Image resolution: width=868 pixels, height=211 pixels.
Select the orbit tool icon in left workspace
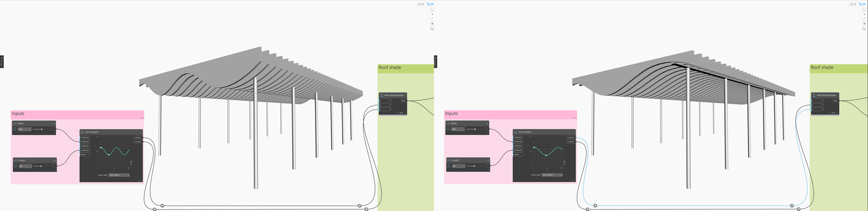point(432,29)
